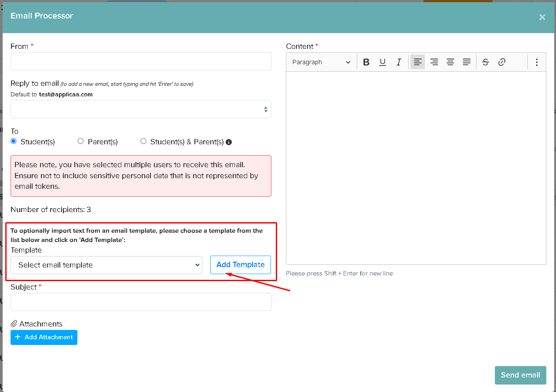This screenshot has height=392, width=556.
Task: Apply strikethrough formatting
Action: pos(486,62)
